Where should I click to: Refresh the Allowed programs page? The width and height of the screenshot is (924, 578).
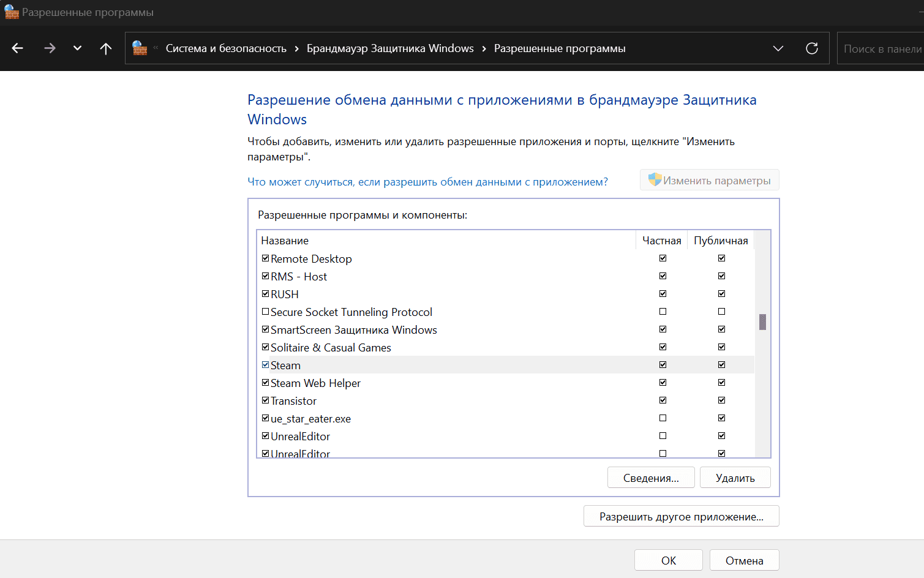pyautogui.click(x=812, y=48)
